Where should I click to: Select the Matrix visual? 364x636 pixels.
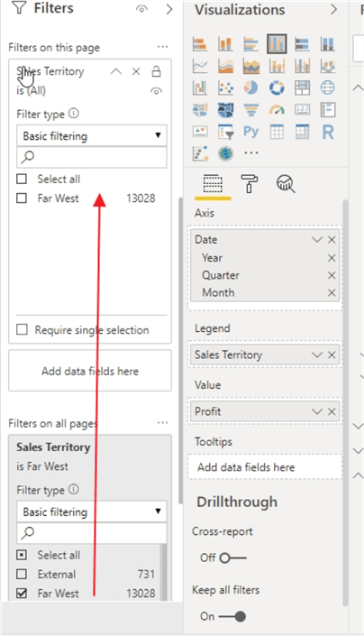(x=303, y=132)
